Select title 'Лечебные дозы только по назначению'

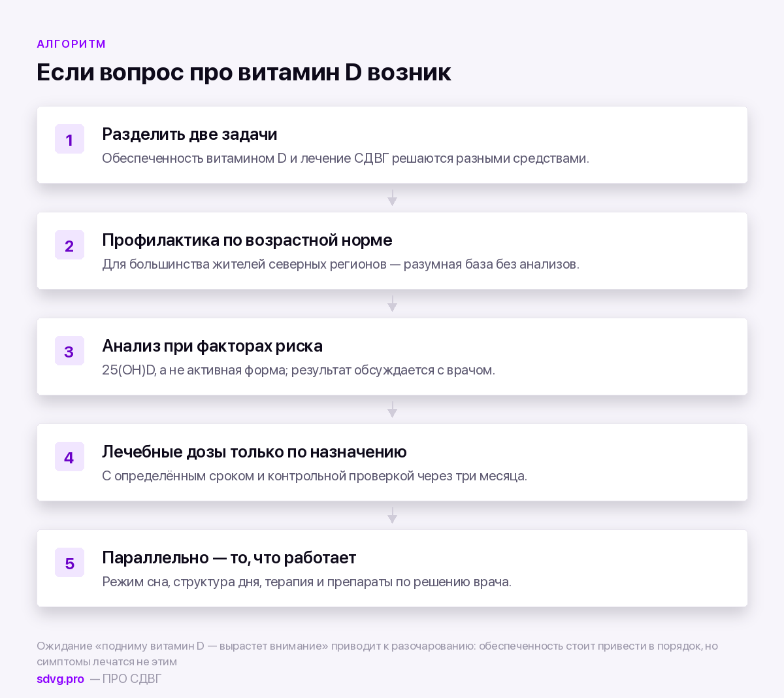pos(254,452)
